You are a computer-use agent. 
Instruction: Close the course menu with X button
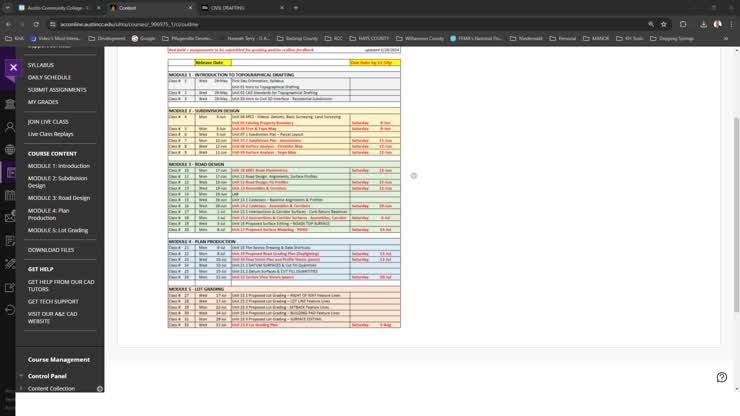[13, 68]
